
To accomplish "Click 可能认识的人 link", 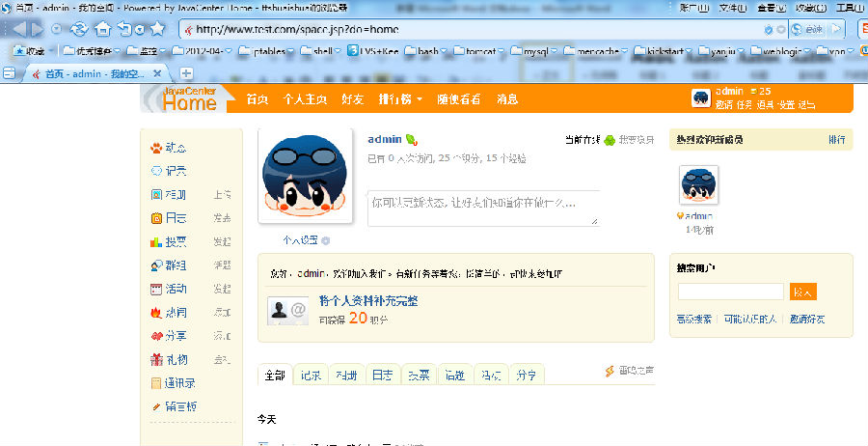I will [750, 320].
